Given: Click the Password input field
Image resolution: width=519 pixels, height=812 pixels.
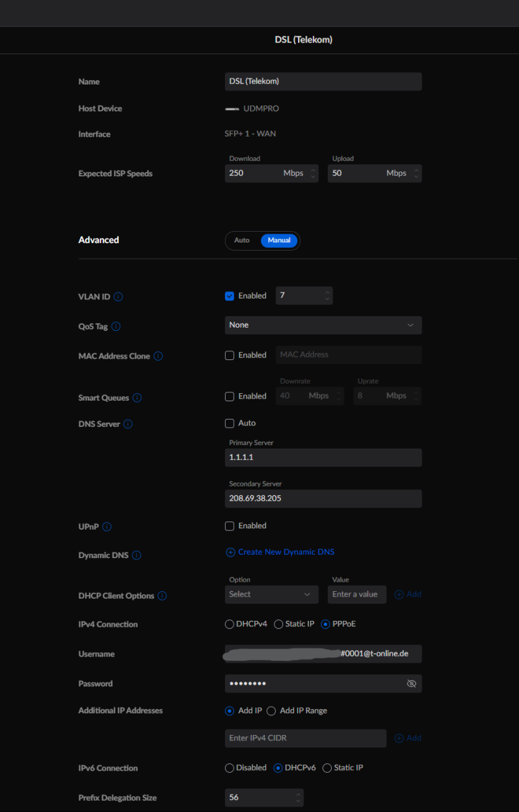Looking at the screenshot, I should pos(323,684).
